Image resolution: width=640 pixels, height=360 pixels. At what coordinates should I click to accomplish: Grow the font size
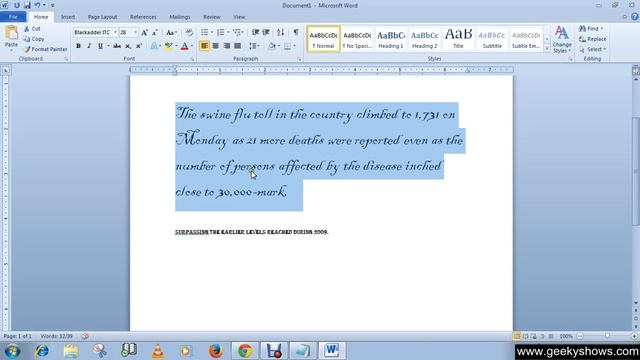[x=144, y=32]
